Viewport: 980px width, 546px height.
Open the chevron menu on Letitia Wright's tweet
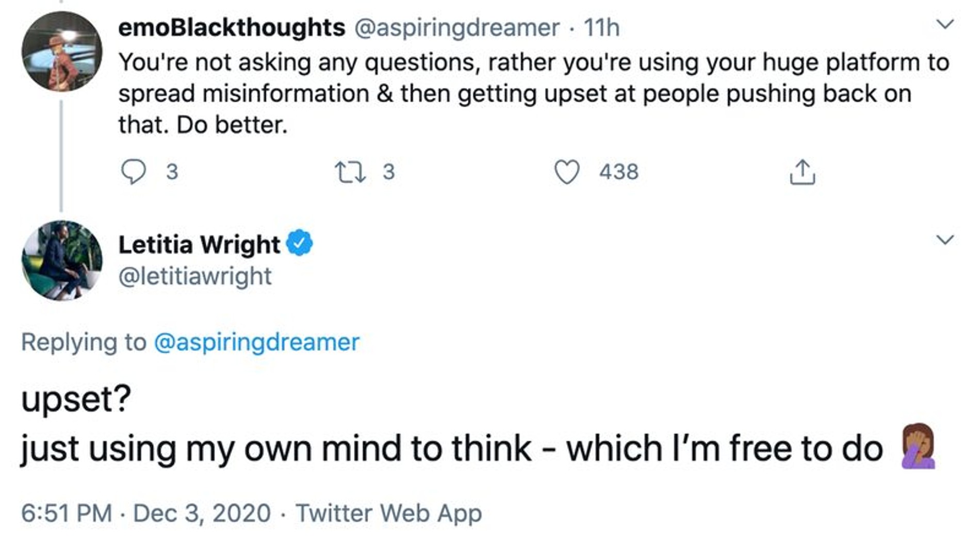coord(945,240)
